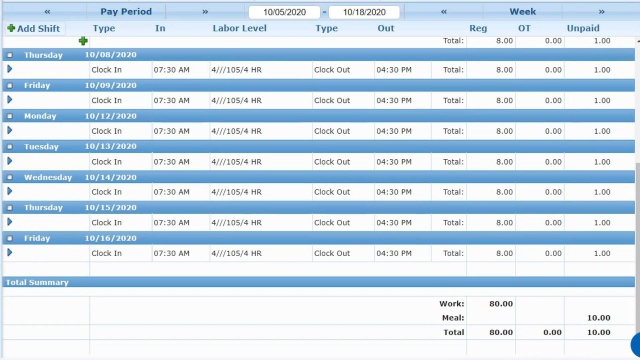The image size is (640, 360).
Task: Expand shift row arrow for Monday 10/12/2020
Action: coord(10,130)
